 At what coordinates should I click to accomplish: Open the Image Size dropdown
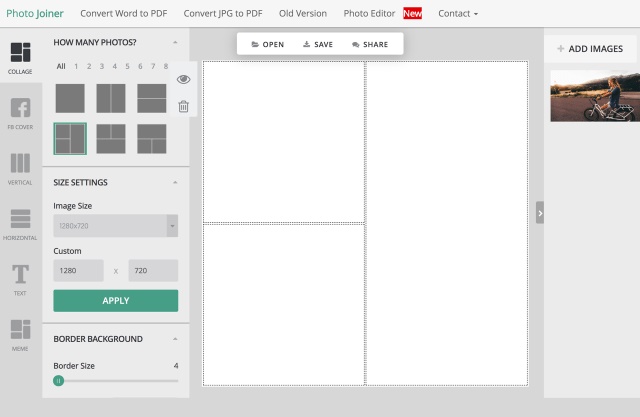(115, 226)
